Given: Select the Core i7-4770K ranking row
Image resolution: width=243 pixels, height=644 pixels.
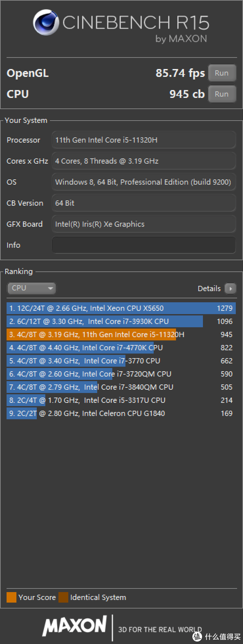Looking at the screenshot, I should tap(121, 348).
